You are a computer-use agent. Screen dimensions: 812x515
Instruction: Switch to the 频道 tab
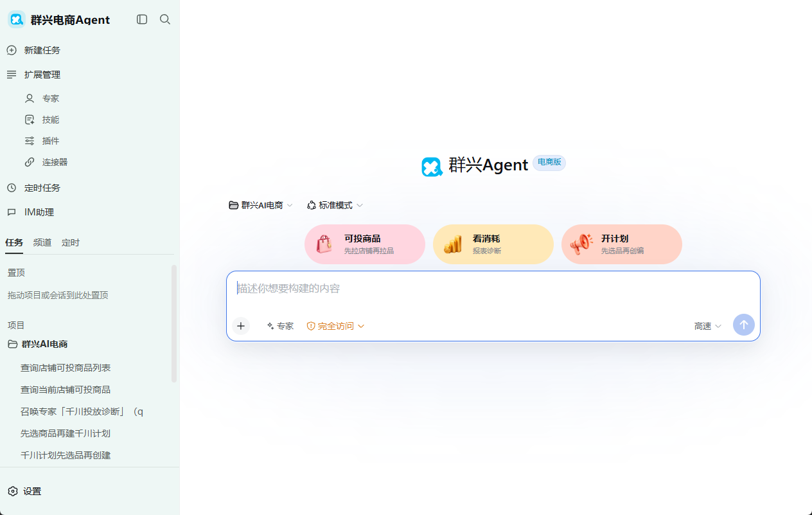click(x=42, y=242)
